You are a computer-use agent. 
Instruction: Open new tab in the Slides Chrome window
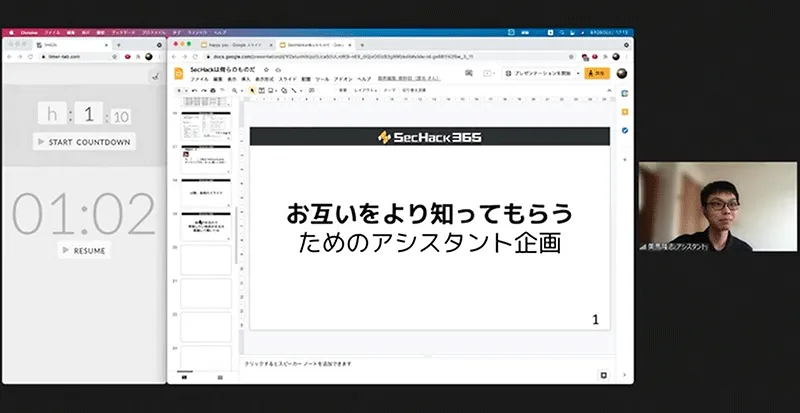[x=362, y=45]
